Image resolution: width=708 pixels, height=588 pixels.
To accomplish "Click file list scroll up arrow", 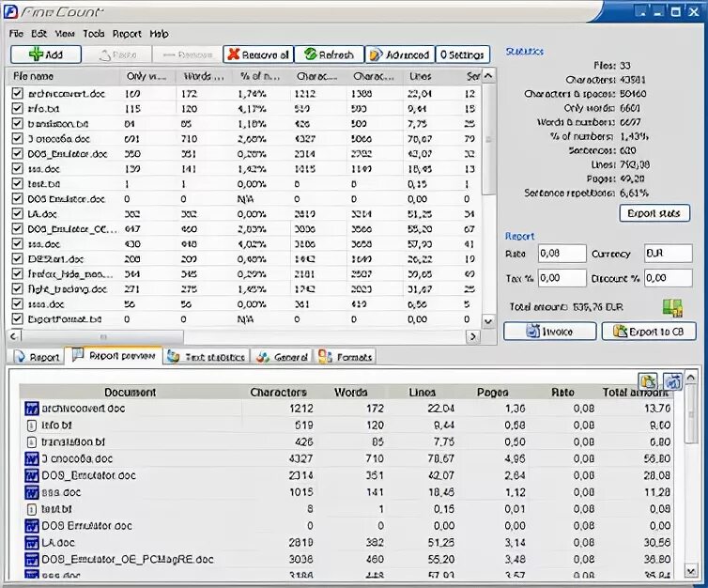I will (488, 76).
